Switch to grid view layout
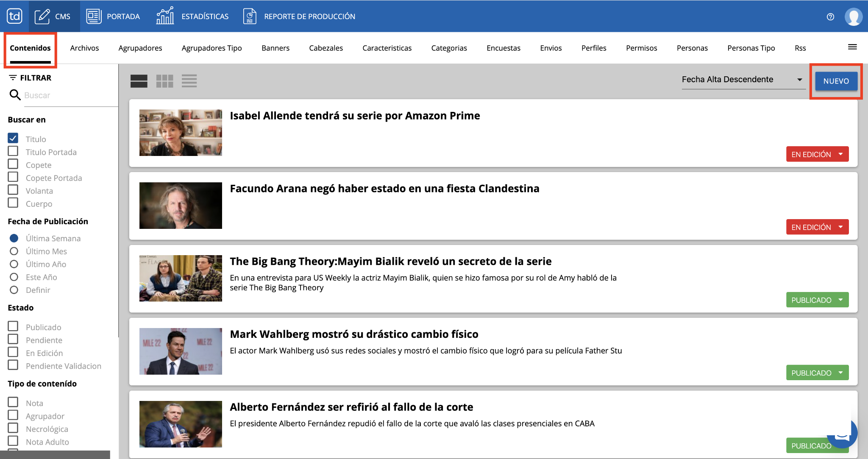The width and height of the screenshot is (868, 459). point(164,81)
